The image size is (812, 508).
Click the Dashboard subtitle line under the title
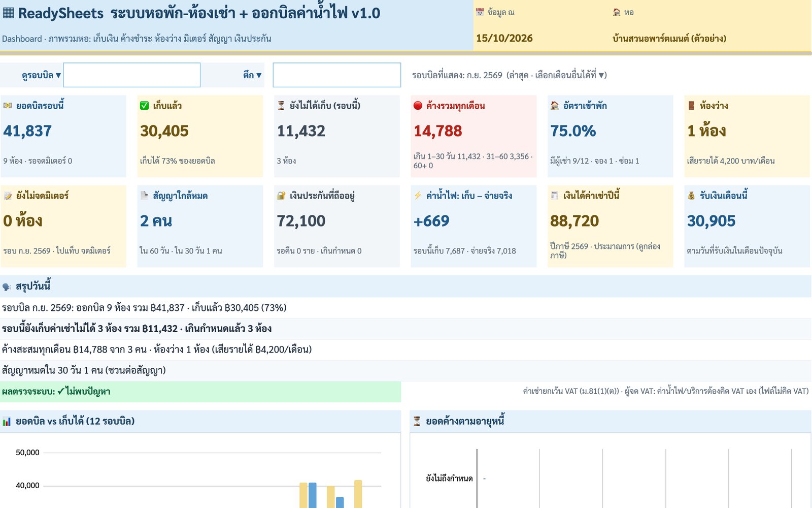click(137, 39)
